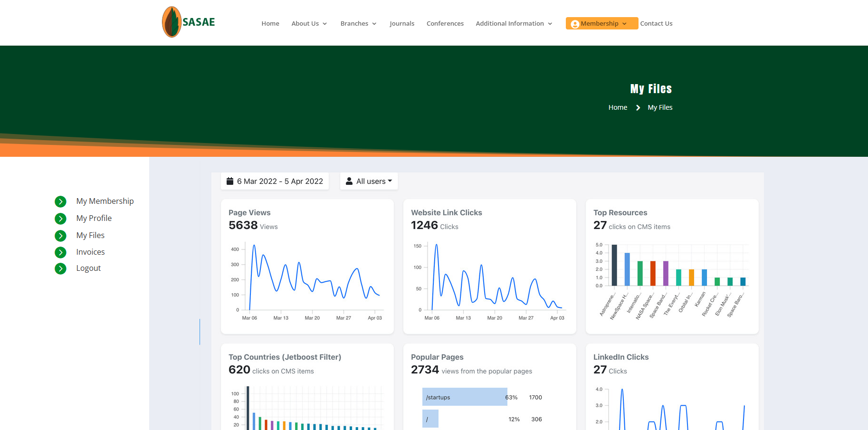The width and height of the screenshot is (868, 430).
Task: Open the Home navigation item
Action: coord(270,23)
